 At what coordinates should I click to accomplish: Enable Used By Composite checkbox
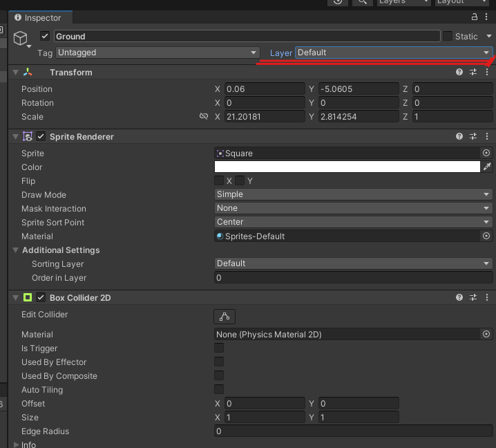point(219,375)
